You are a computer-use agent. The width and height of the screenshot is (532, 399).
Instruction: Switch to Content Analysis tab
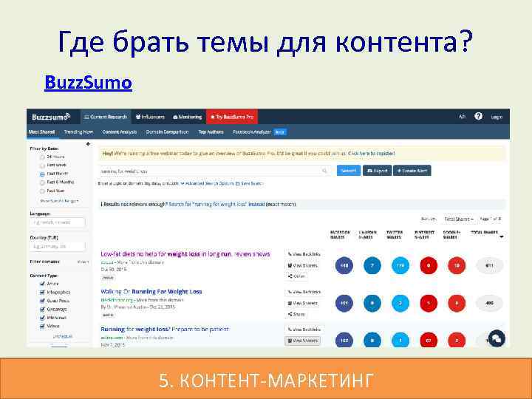click(x=120, y=132)
